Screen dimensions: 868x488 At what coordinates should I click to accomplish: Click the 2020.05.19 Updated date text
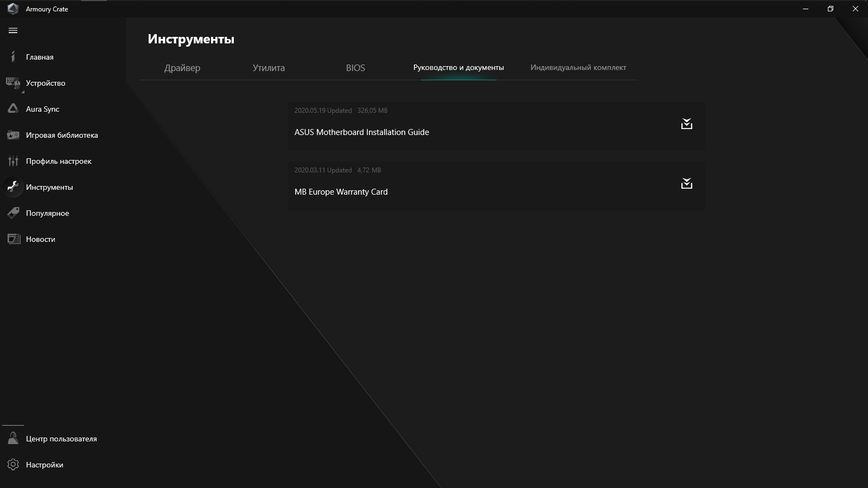click(323, 111)
